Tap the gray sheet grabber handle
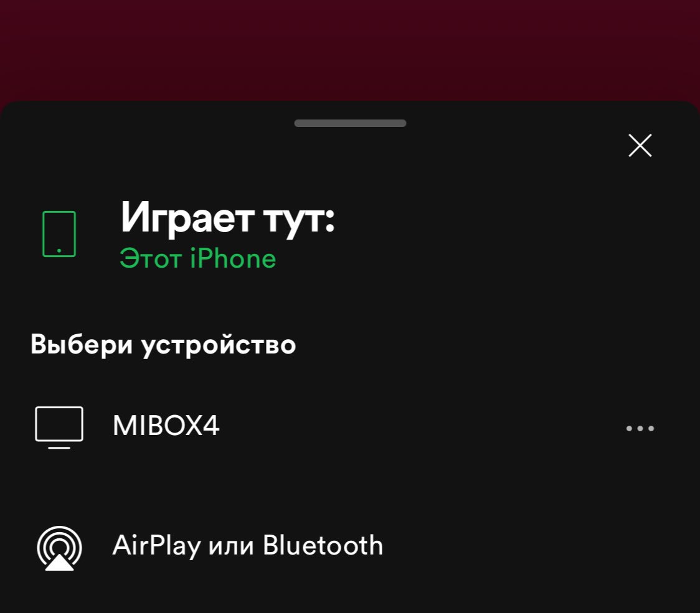This screenshot has height=613, width=700. [x=350, y=123]
